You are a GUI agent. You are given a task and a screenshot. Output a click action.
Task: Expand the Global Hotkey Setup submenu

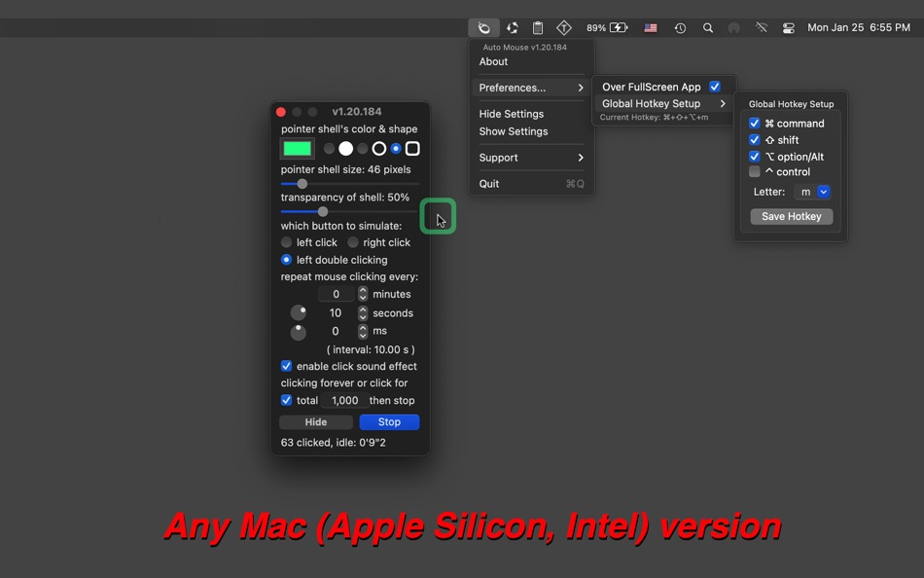(663, 104)
